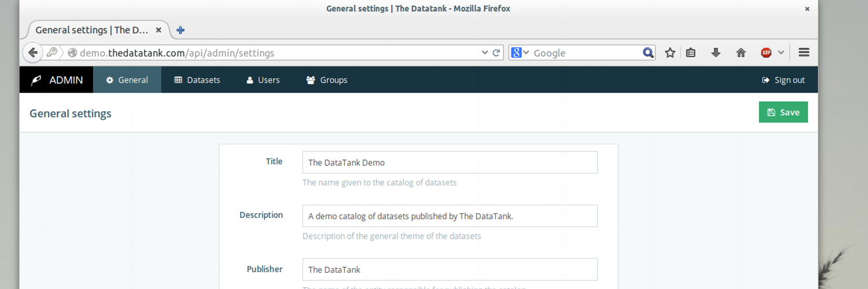
Task: Open the Google search engine selector
Action: [x=520, y=53]
